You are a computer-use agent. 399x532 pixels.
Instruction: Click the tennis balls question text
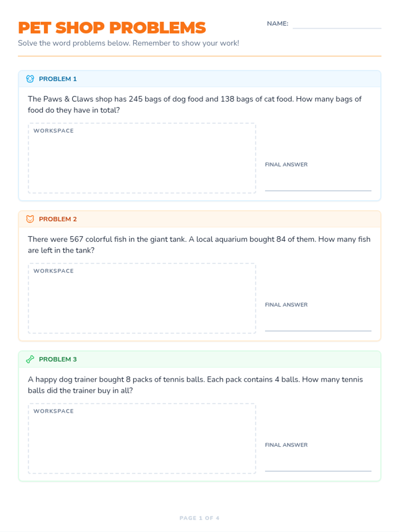click(195, 385)
